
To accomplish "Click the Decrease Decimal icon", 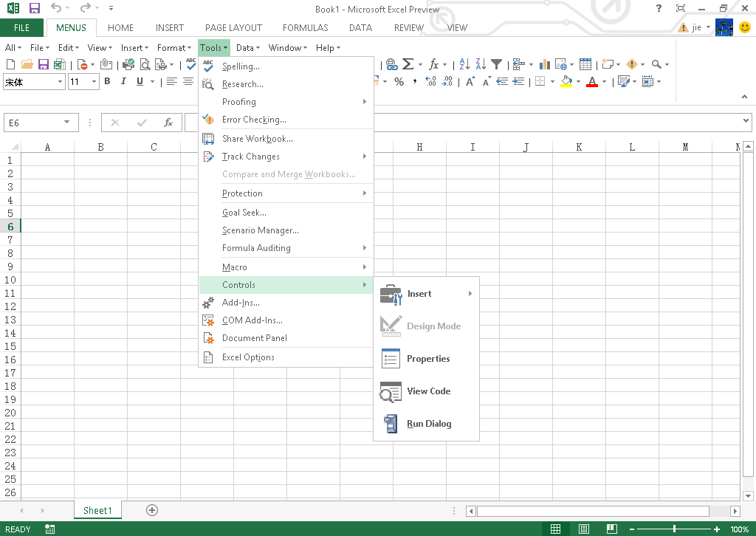I will [x=447, y=82].
